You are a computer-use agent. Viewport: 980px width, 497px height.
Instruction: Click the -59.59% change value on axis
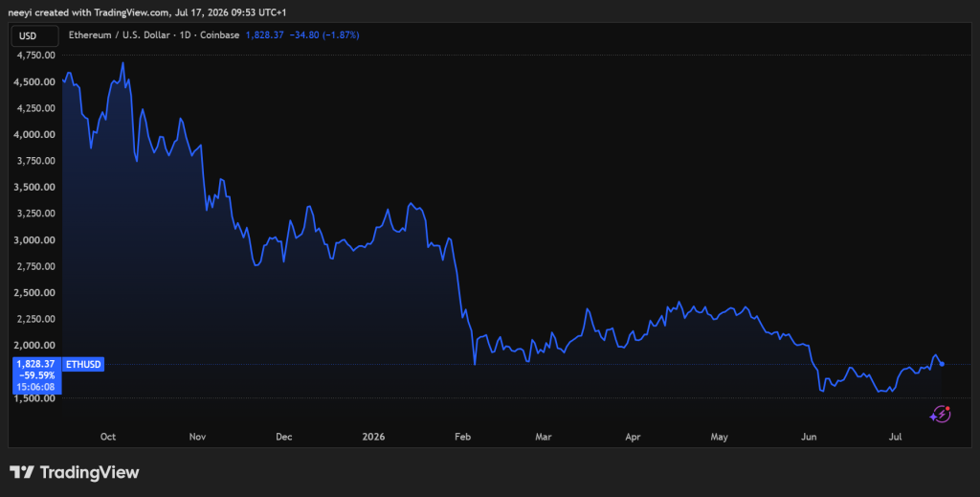36,375
